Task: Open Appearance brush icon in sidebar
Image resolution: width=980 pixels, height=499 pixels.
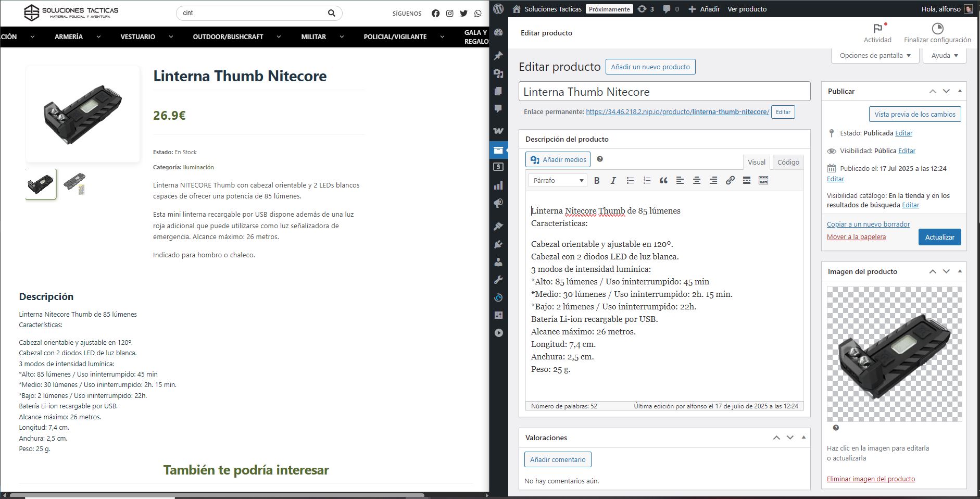Action: click(498, 226)
